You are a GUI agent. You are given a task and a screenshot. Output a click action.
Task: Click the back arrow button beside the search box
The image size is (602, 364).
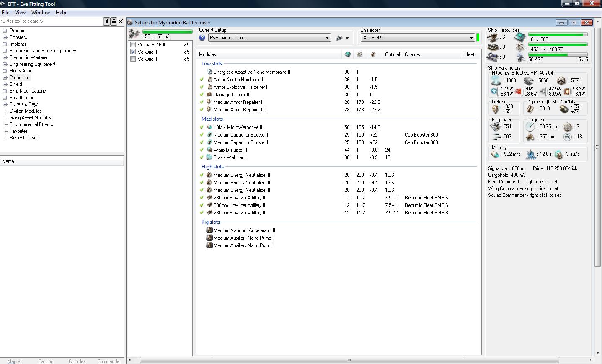click(107, 21)
